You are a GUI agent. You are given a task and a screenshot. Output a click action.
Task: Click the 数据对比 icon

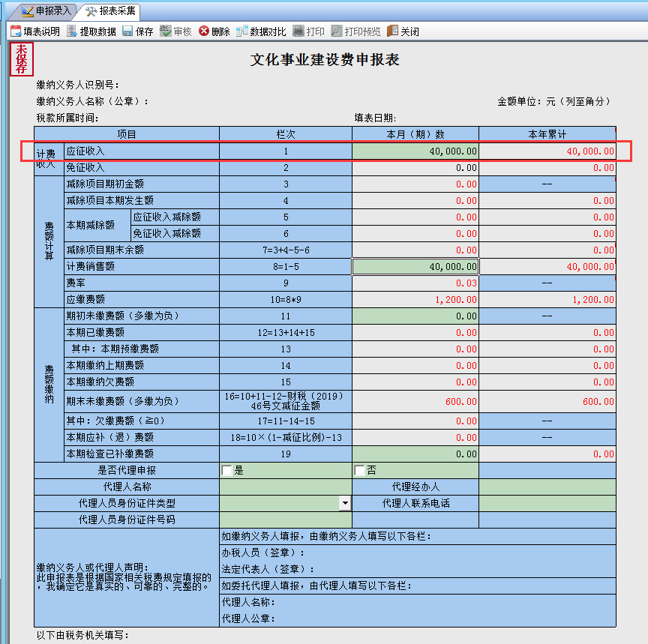[242, 31]
